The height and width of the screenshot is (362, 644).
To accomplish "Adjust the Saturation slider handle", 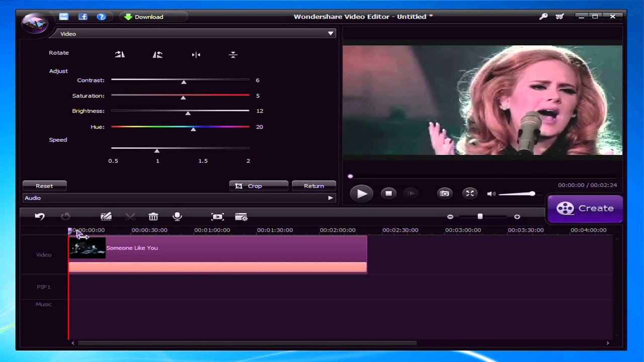I will (x=183, y=97).
